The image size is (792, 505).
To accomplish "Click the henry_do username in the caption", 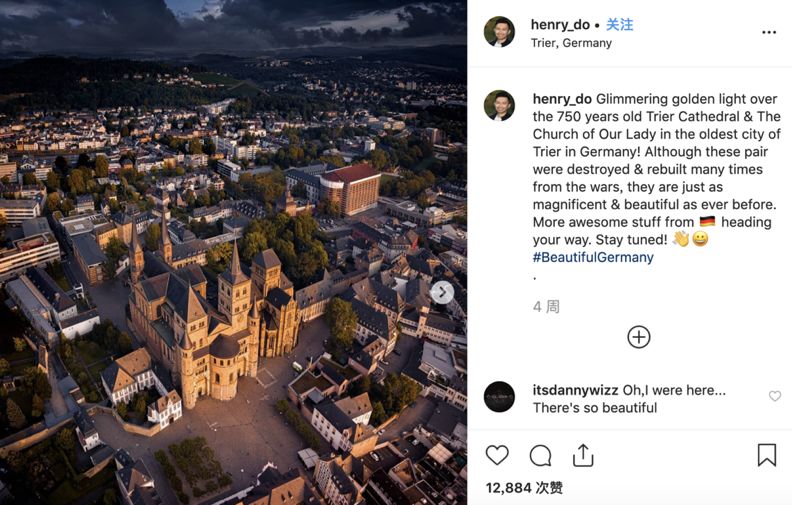I will (x=562, y=98).
